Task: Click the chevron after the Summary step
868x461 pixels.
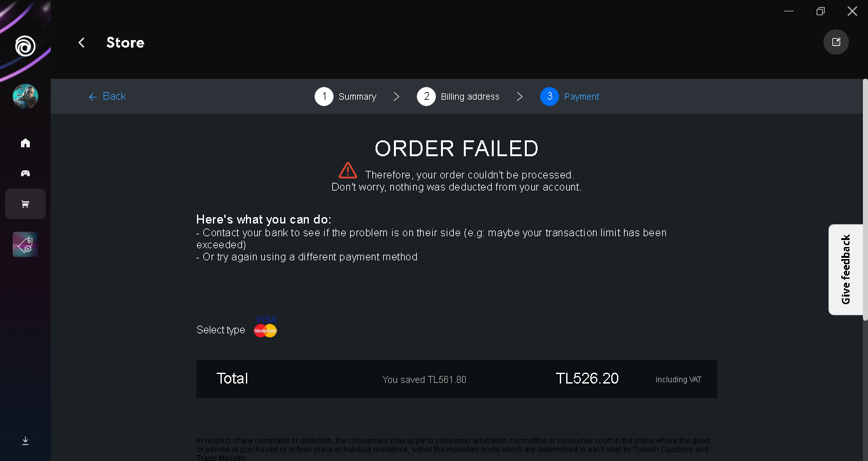Action: click(397, 97)
